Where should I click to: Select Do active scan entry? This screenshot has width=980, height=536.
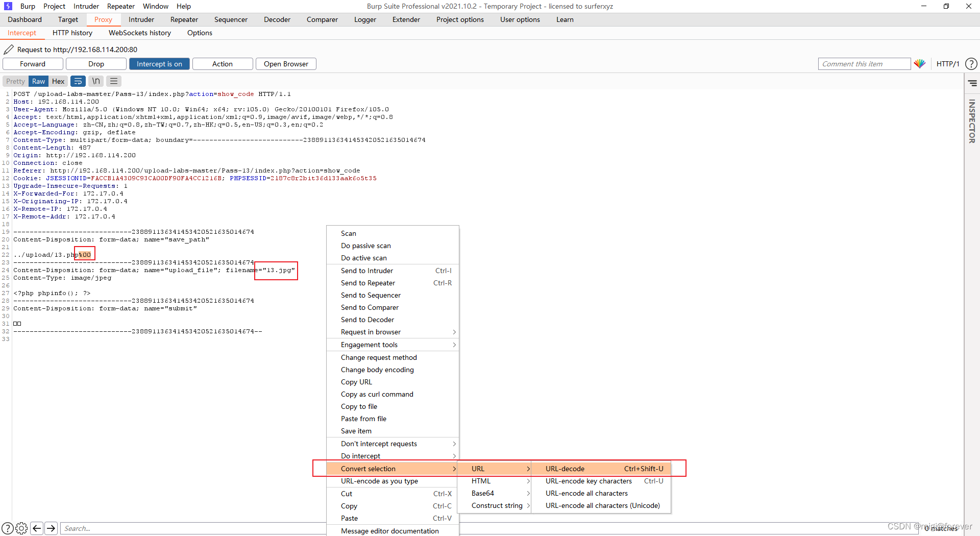pos(393,258)
